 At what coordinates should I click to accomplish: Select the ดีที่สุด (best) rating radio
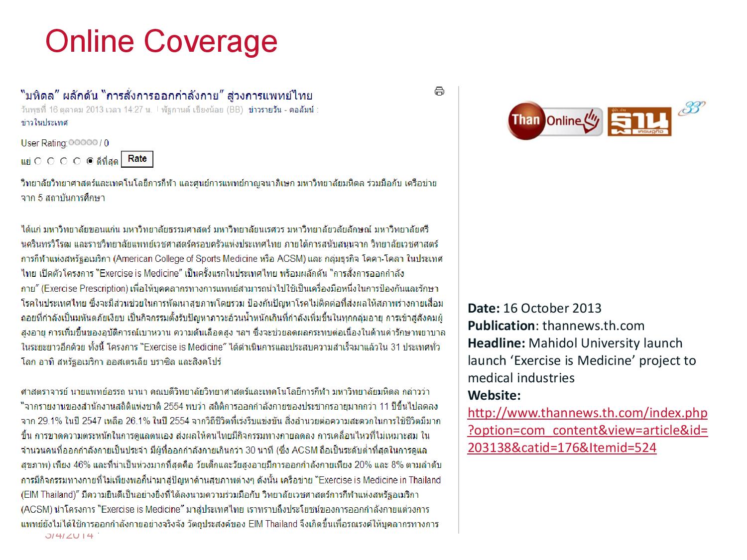coord(90,161)
